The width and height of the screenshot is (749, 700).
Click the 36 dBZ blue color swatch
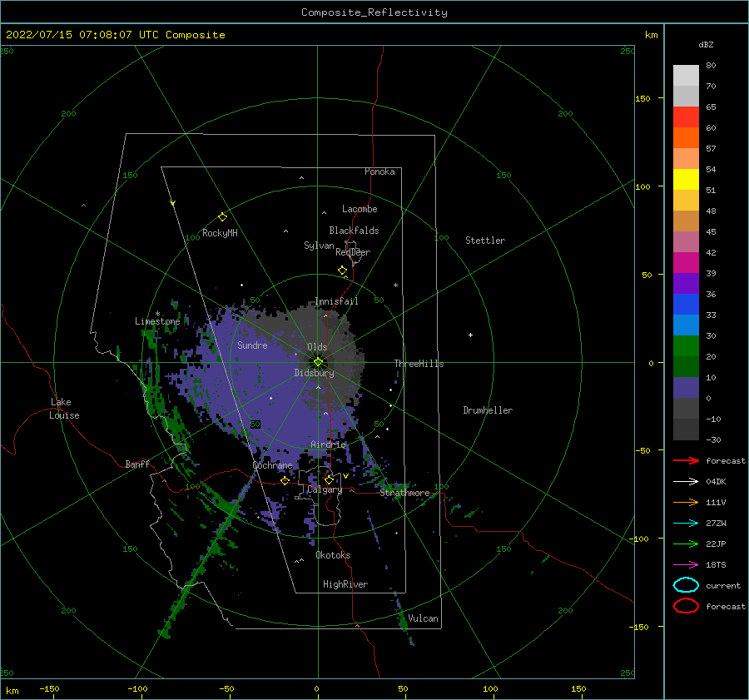(x=686, y=305)
